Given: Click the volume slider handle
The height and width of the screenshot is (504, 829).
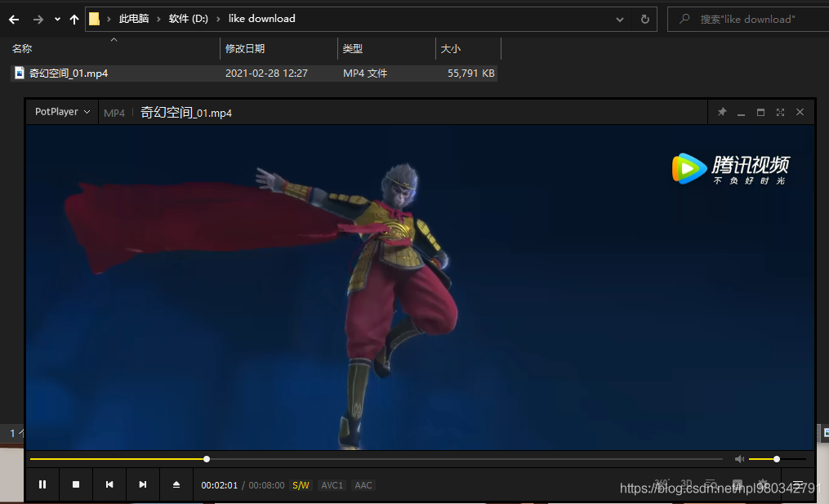Looking at the screenshot, I should (x=777, y=459).
